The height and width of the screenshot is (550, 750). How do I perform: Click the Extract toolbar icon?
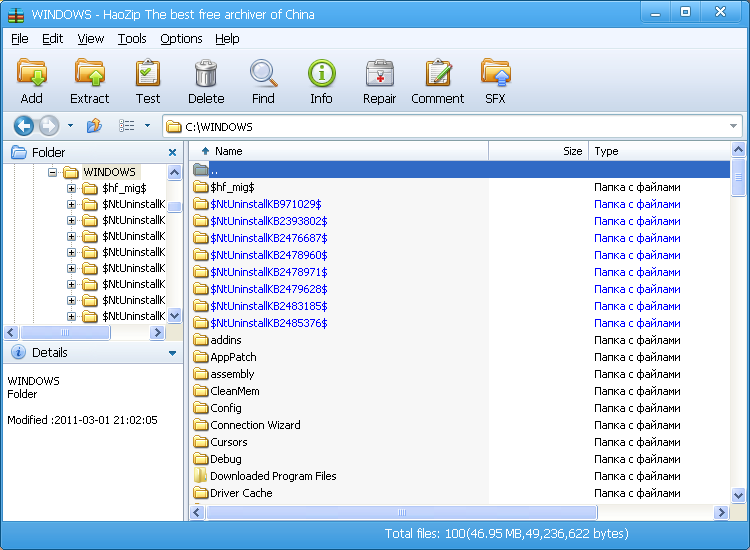89,73
